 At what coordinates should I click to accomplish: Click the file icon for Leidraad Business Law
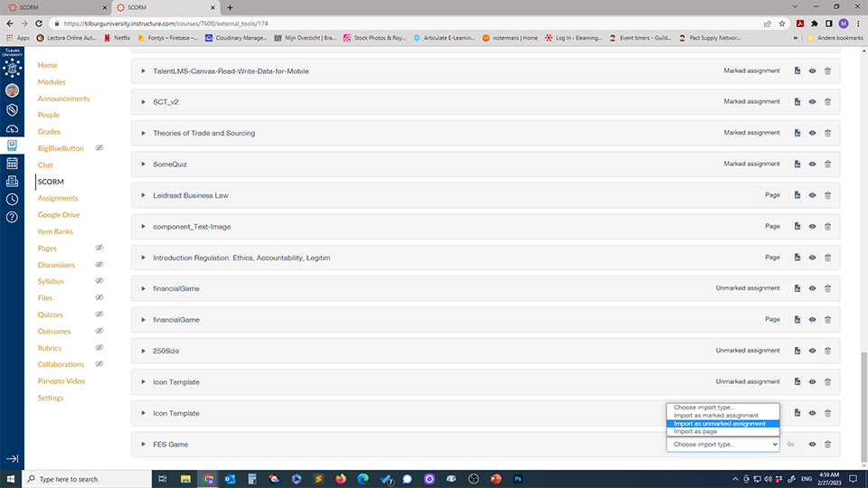tap(797, 195)
